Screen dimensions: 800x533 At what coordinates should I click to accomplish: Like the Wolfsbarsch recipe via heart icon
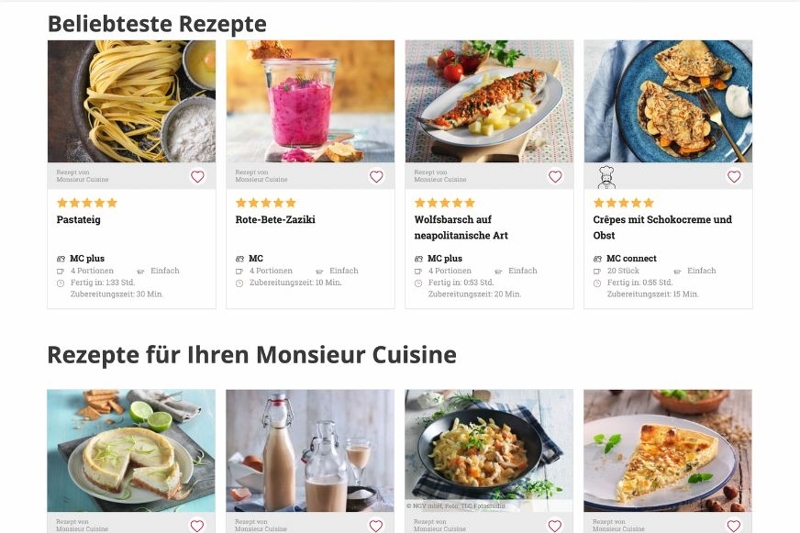tap(555, 176)
